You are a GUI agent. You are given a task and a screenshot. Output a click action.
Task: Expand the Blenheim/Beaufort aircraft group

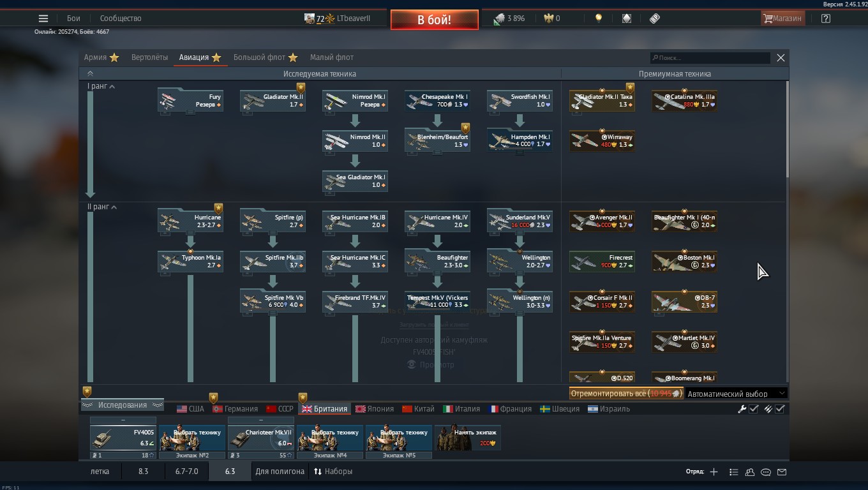(x=437, y=141)
